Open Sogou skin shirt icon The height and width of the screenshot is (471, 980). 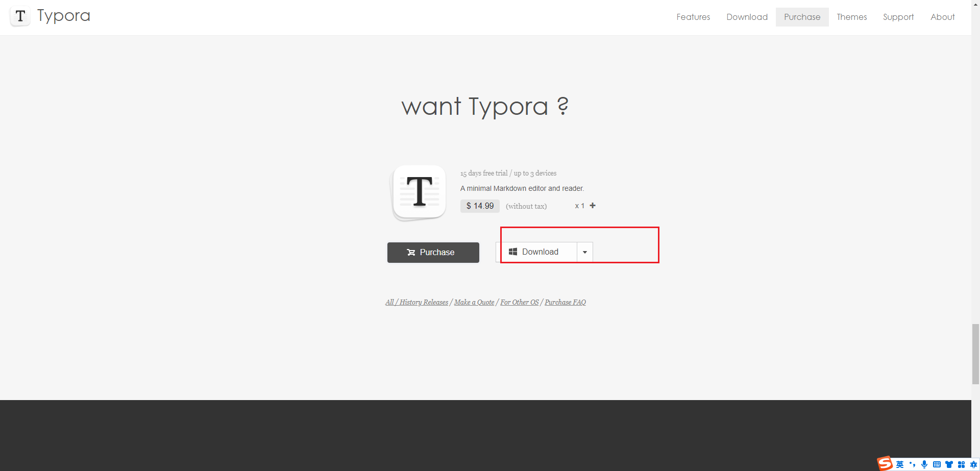[949, 464]
